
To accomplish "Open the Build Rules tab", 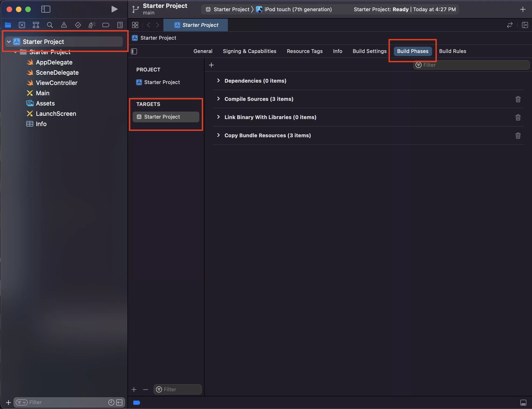I will [x=453, y=51].
